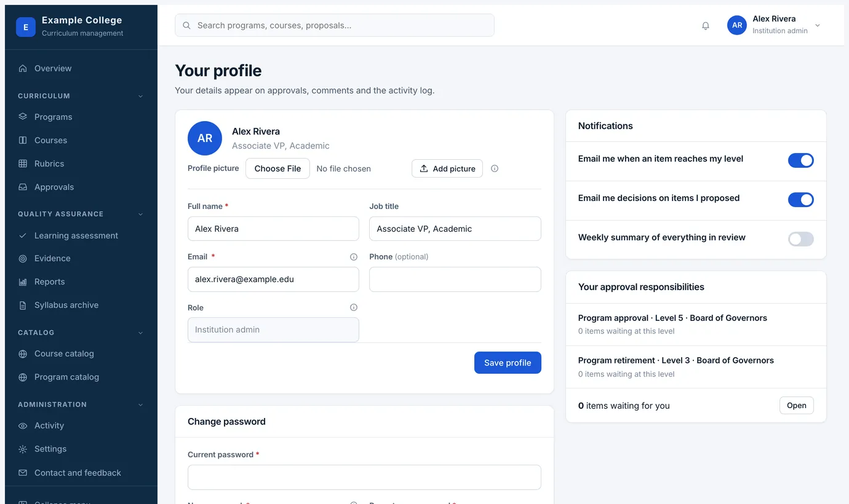The width and height of the screenshot is (849, 504).
Task: Click the Example College logo badge
Action: pyautogui.click(x=26, y=27)
